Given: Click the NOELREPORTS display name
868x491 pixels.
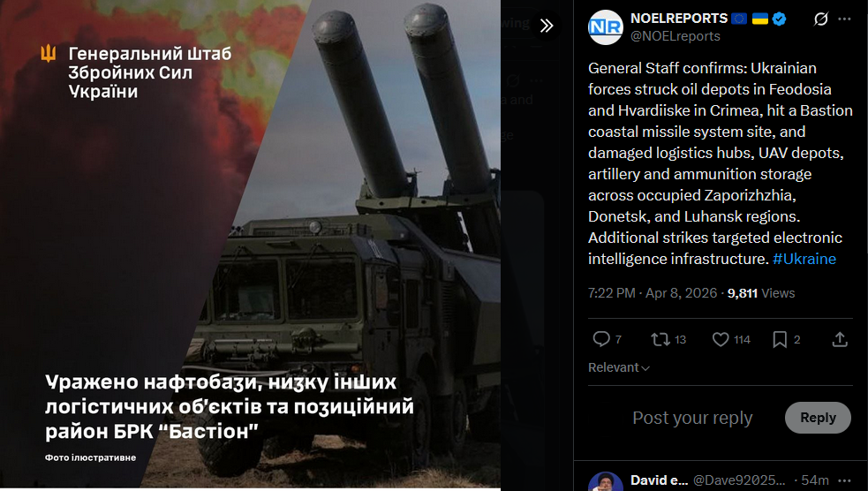Looking at the screenshot, I should point(679,19).
